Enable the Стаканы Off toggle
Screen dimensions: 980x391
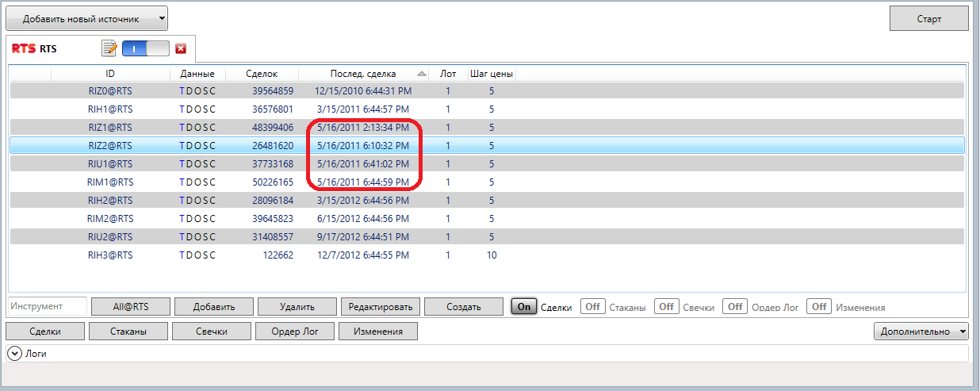592,307
